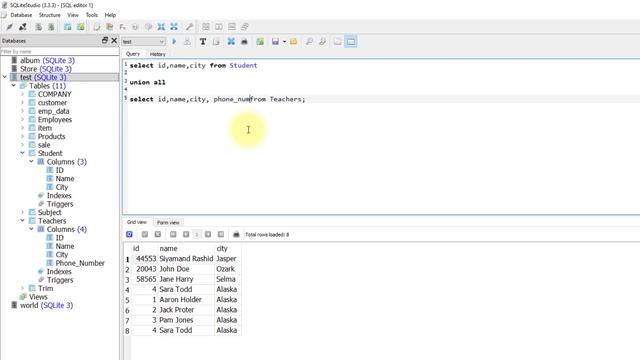
Task: Switch to the Form view tab
Action: tap(168, 222)
